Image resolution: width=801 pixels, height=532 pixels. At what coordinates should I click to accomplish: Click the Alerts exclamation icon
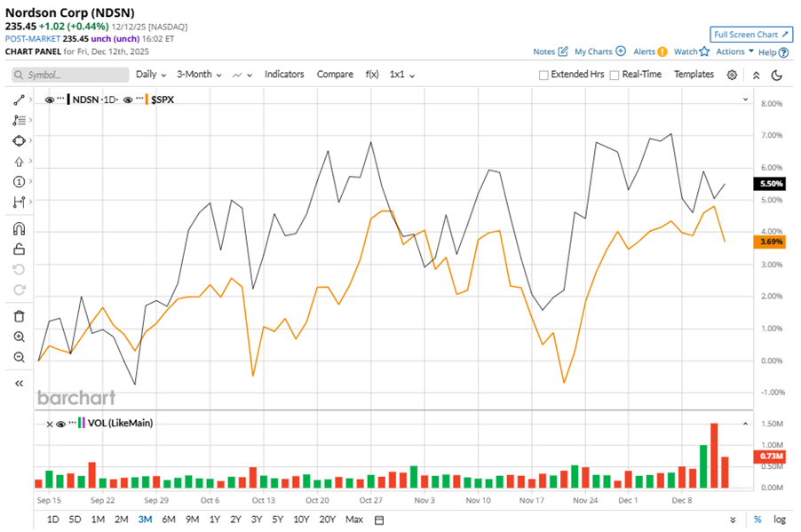[x=662, y=52]
